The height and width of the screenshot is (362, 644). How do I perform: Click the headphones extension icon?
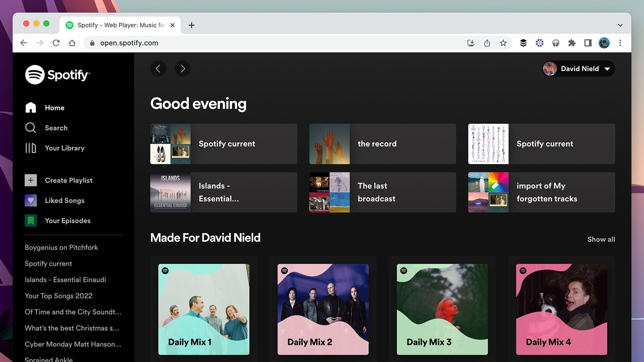[555, 43]
